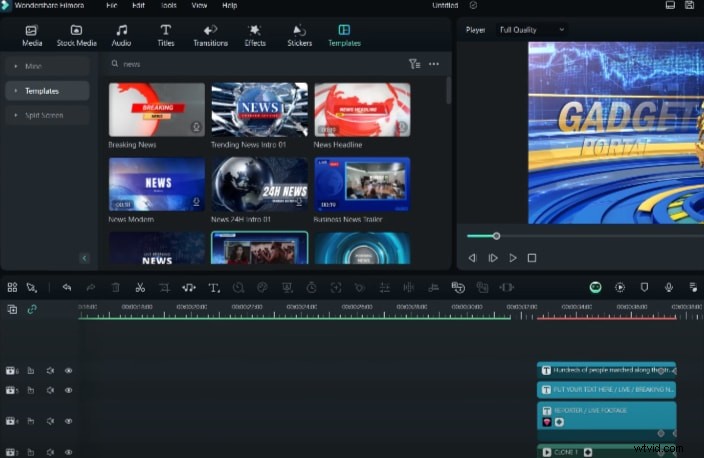Open the Stickers panel
Screen dimensions: 704x458
(299, 35)
